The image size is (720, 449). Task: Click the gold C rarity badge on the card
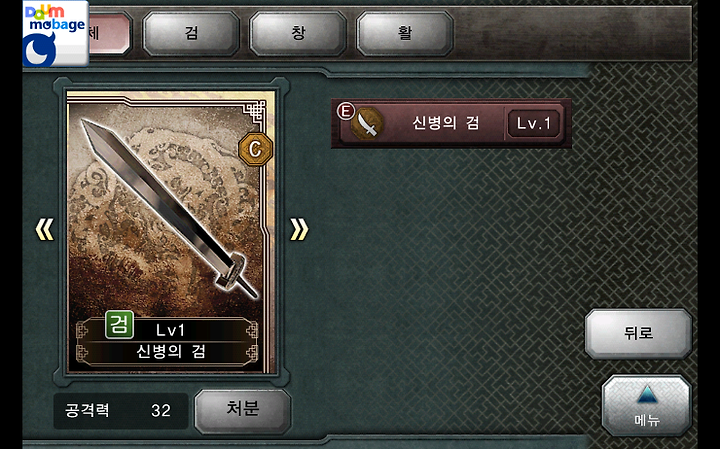pyautogui.click(x=256, y=149)
